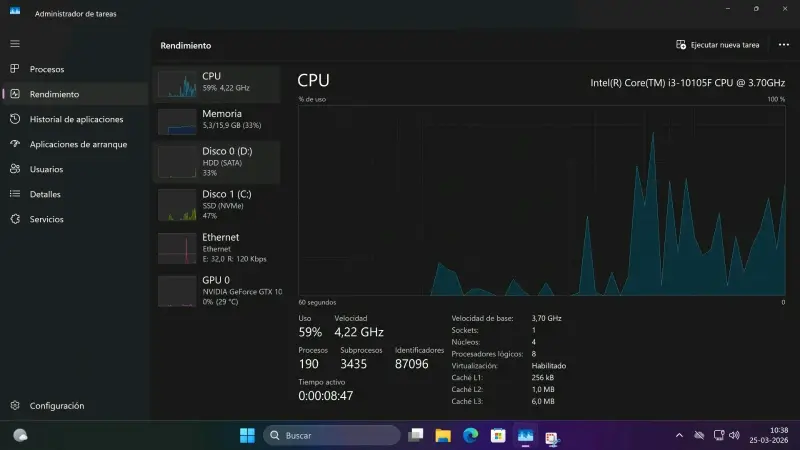This screenshot has height=450, width=800.
Task: Select Disco 1 (C:) SSD item
Action: [216, 205]
